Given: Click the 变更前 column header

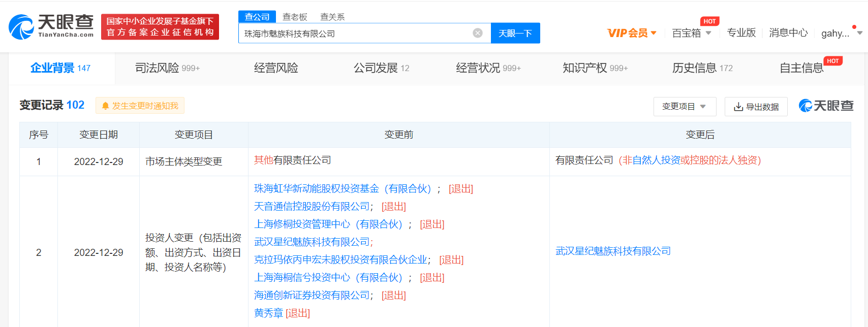Looking at the screenshot, I should point(399,135).
